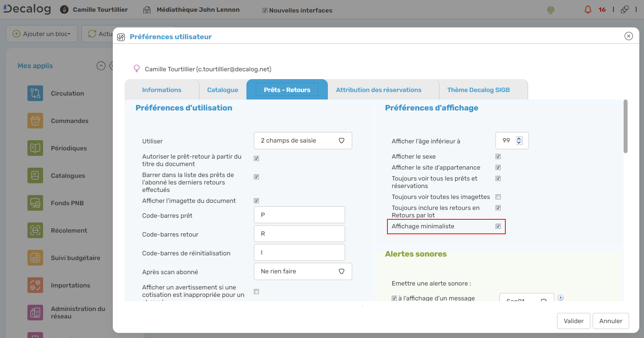Click the Code-barres de réinitialisation field

tap(299, 252)
